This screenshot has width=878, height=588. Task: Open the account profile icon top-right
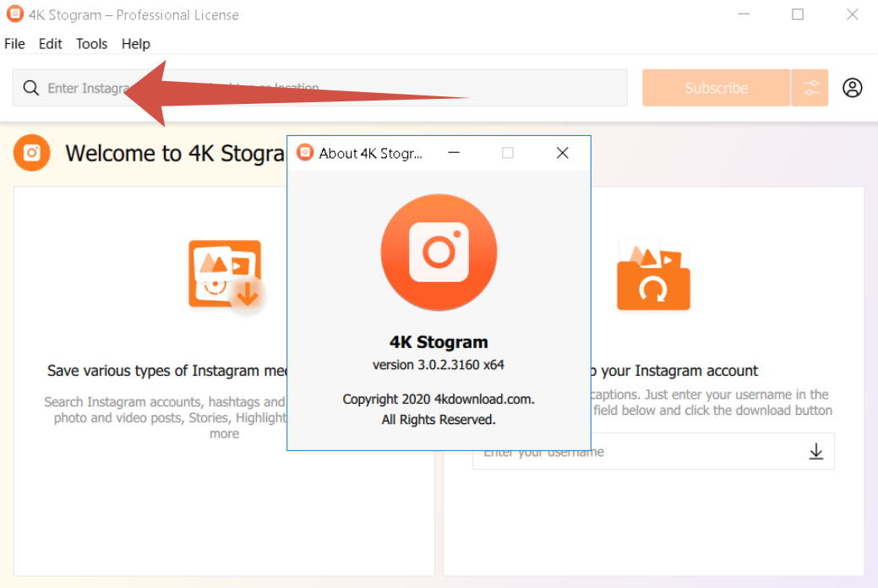(853, 88)
